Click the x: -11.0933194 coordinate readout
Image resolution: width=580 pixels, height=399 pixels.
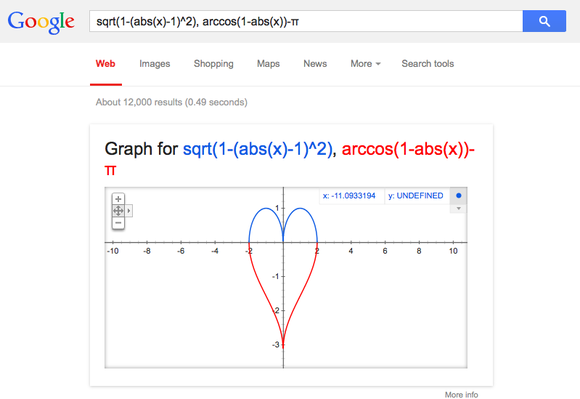pos(349,196)
